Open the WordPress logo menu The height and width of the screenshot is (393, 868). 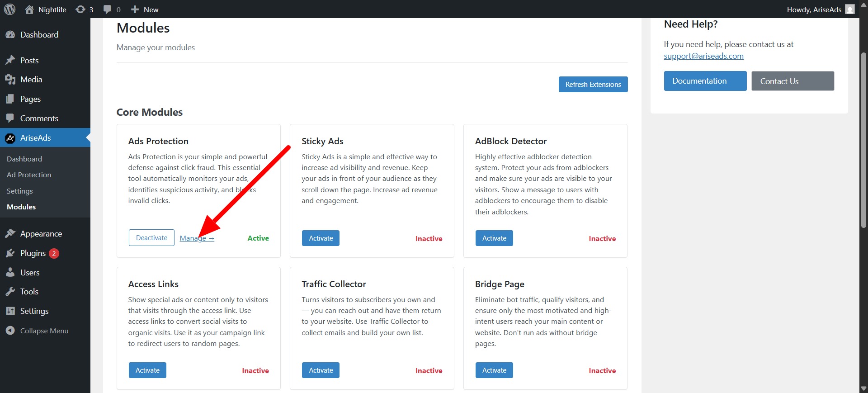coord(9,9)
